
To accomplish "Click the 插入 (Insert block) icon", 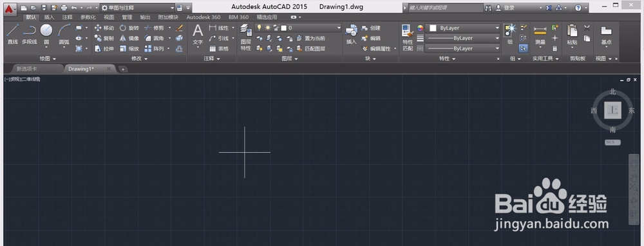I will 351,34.
